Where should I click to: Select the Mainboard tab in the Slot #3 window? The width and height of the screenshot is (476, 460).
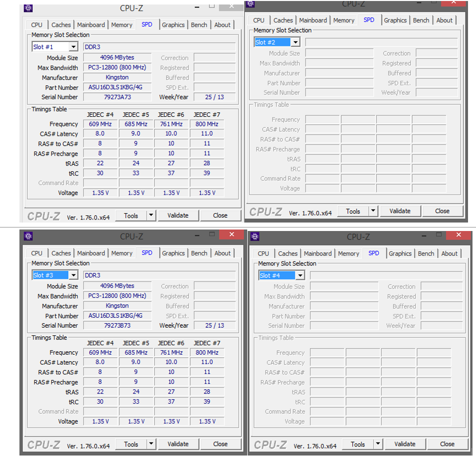tap(91, 253)
